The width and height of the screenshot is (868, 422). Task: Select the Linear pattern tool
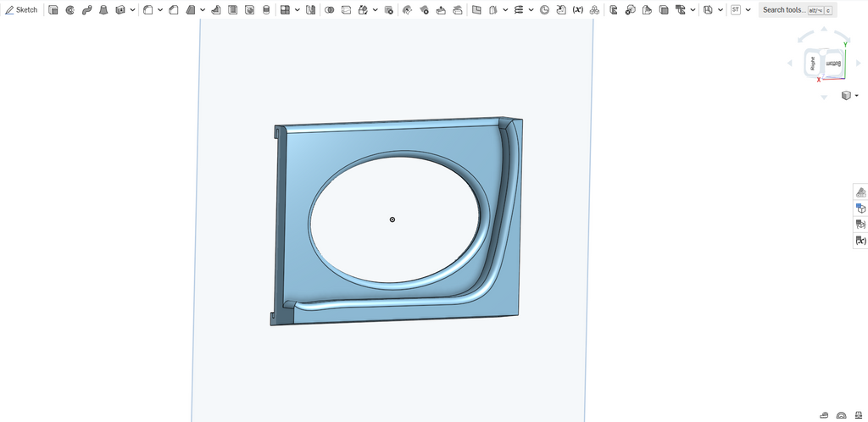click(285, 10)
